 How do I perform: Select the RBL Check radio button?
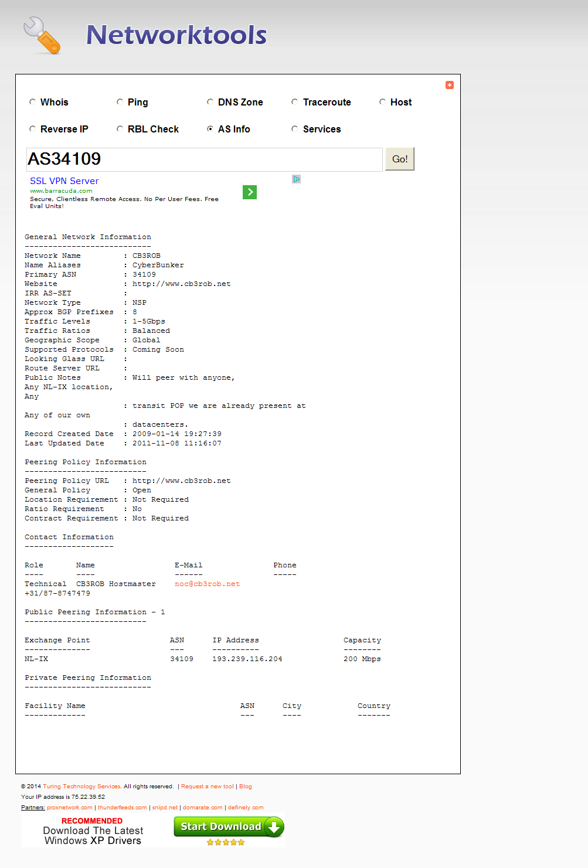tap(120, 129)
